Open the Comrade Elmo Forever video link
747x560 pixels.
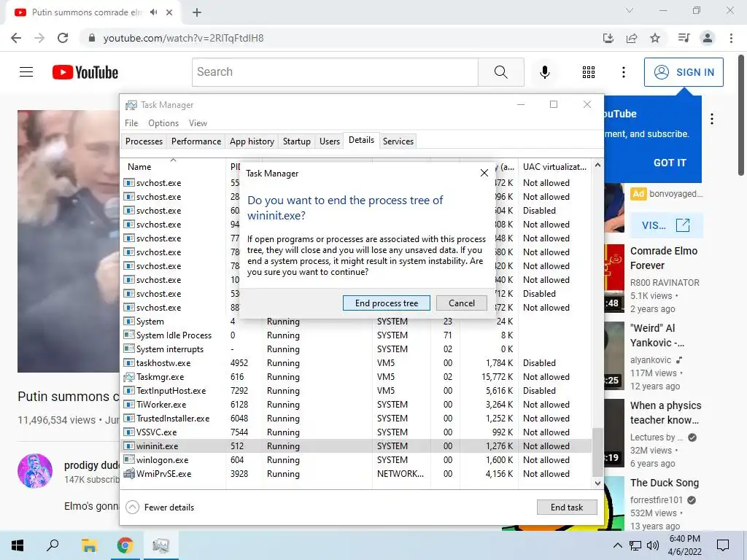664,258
